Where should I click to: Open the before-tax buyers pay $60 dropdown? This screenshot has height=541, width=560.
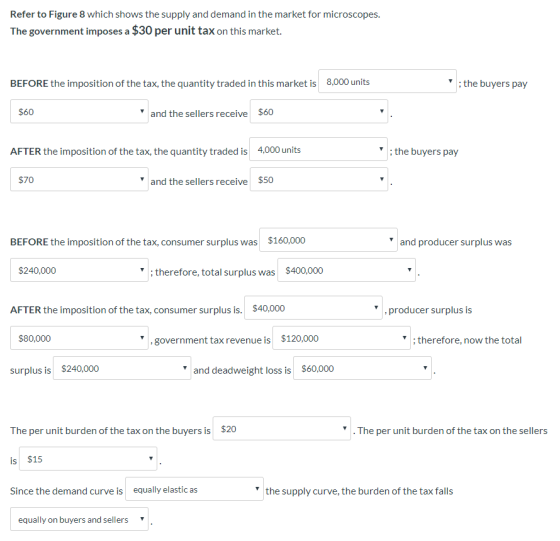79,111
